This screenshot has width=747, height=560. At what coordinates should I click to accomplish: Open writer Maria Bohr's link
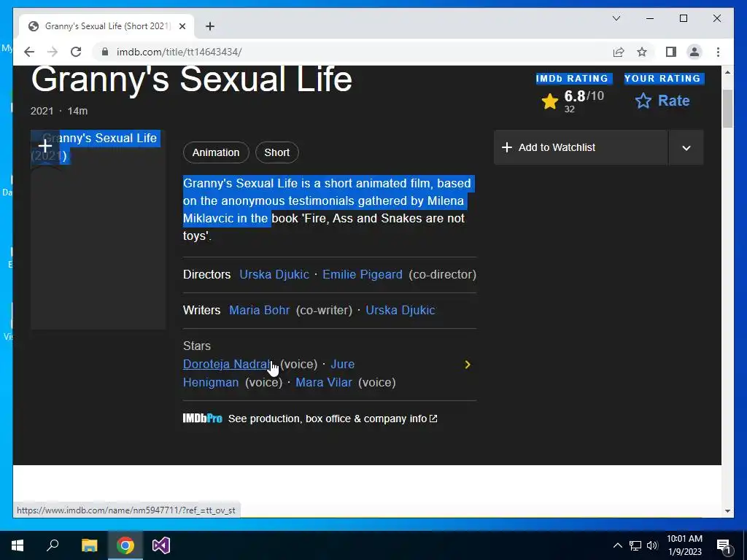(x=259, y=310)
